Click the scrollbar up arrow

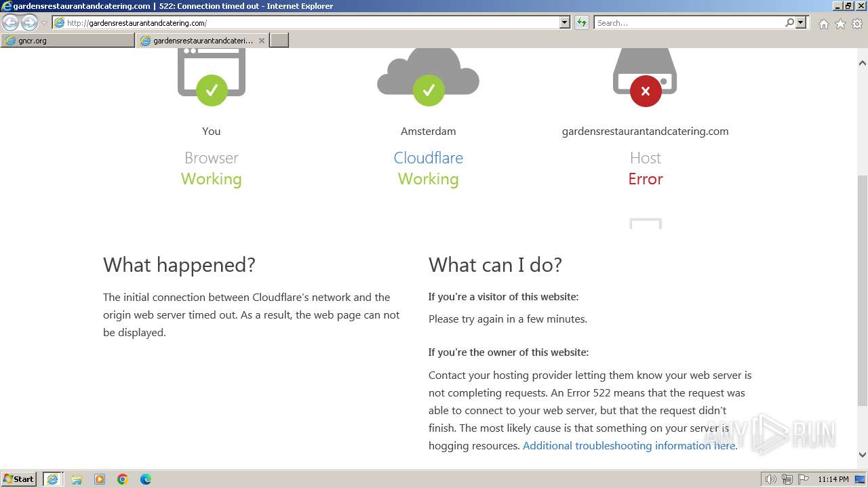tap(863, 63)
